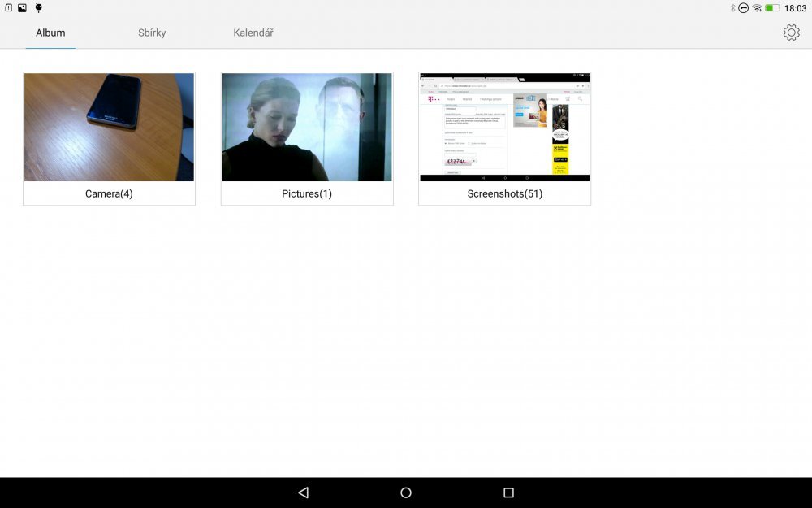Tap the Android debug bug status icon
Image resolution: width=812 pixels, height=508 pixels.
(38, 8)
